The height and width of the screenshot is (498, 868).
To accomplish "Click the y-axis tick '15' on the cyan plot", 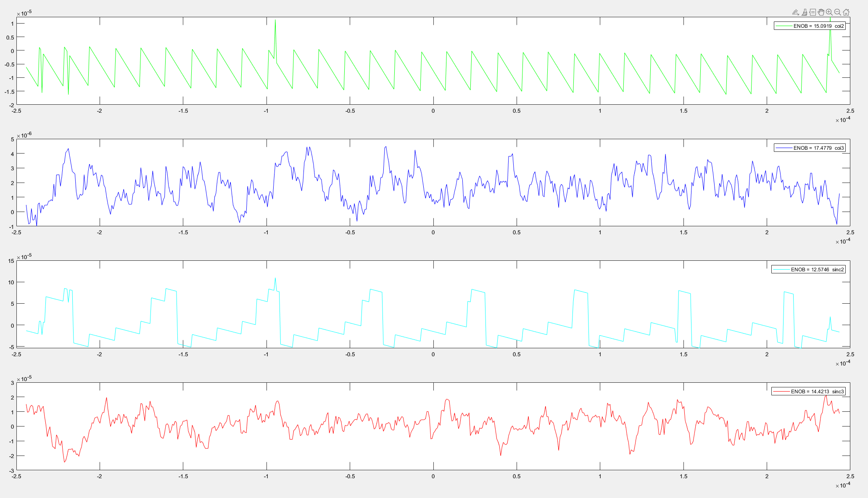I will tap(11, 261).
